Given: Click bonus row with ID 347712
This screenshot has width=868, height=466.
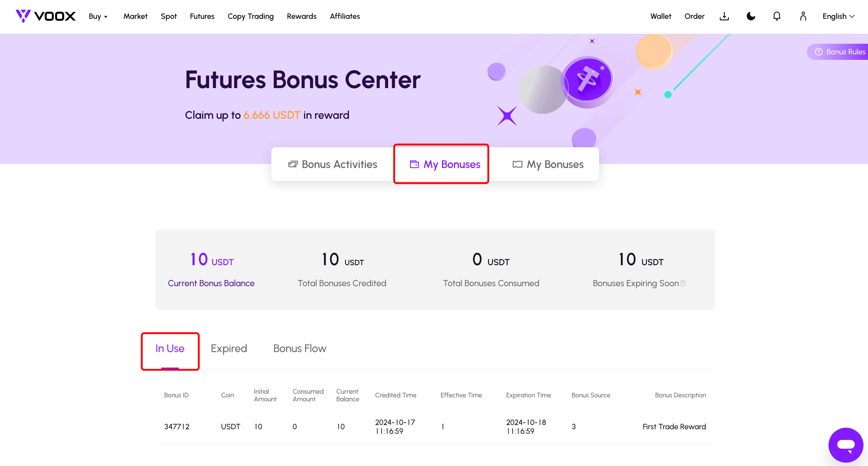Looking at the screenshot, I should pyautogui.click(x=435, y=427).
